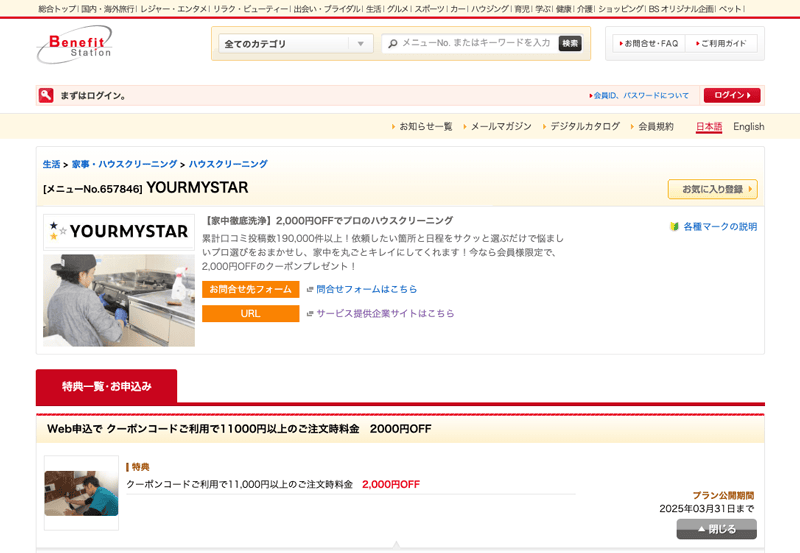The image size is (800, 553).
Task: Click 問合せフォームはこちら link
Action: 366,289
